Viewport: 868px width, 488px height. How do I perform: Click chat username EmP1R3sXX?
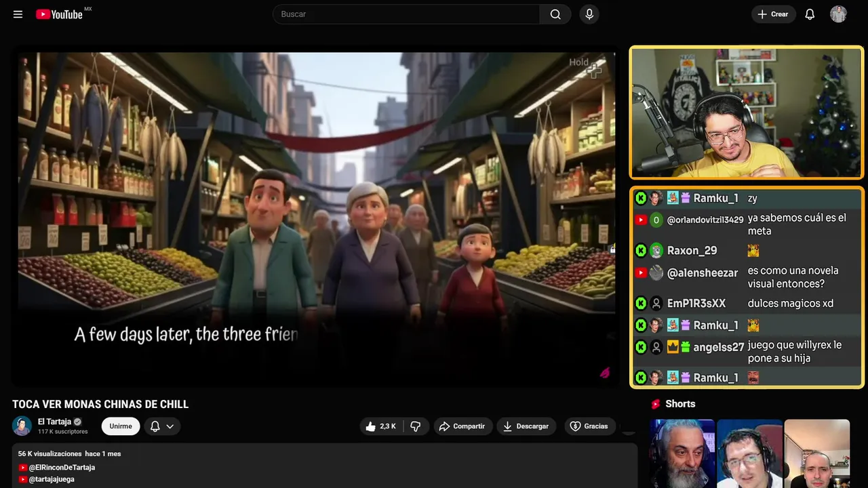(696, 304)
